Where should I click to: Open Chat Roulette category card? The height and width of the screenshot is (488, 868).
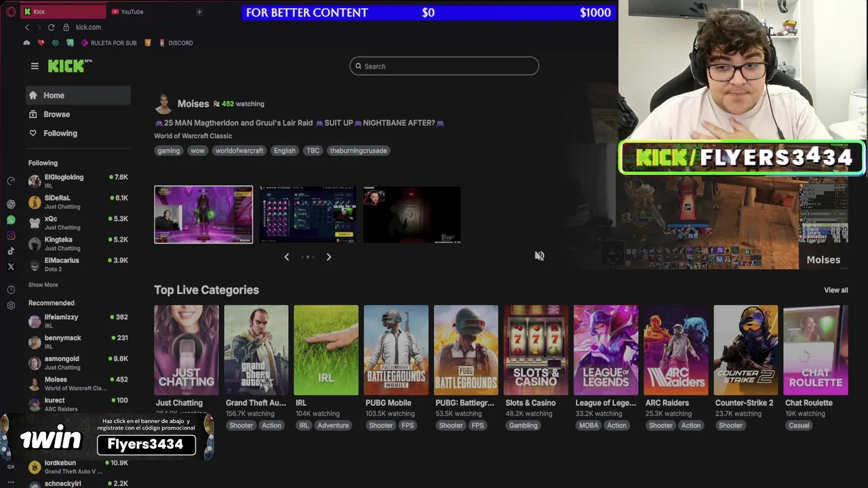[816, 350]
